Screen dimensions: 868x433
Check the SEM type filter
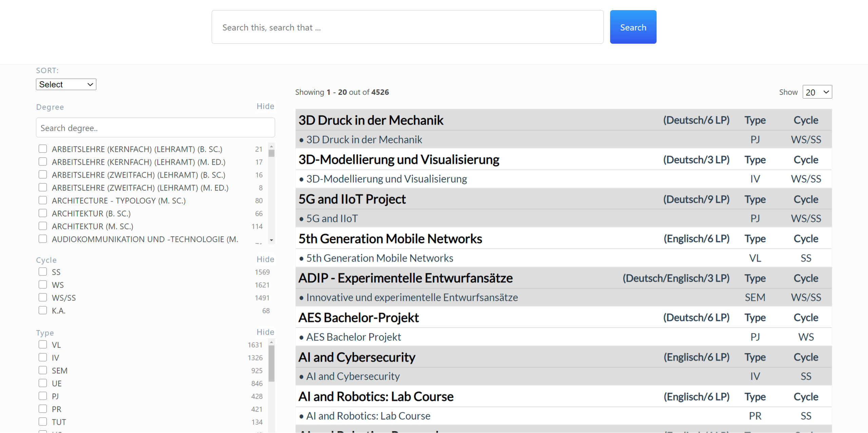(x=43, y=370)
